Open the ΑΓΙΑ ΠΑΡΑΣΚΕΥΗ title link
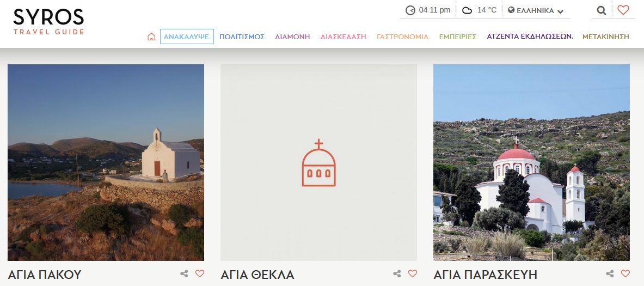This screenshot has width=644, height=286. pos(485,275)
